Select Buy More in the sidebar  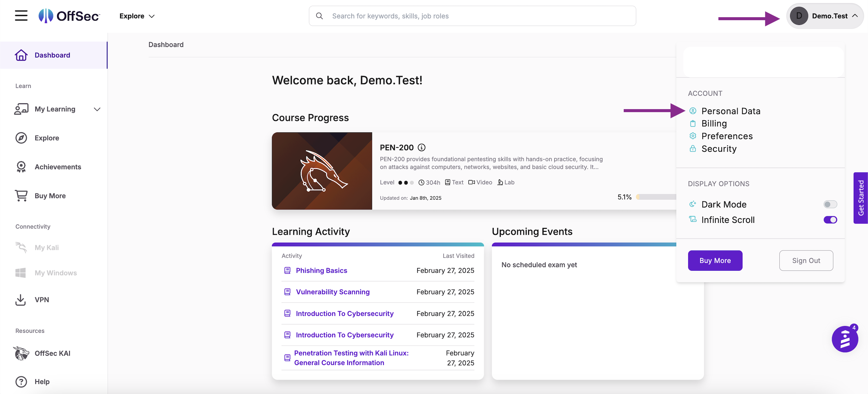(x=50, y=196)
